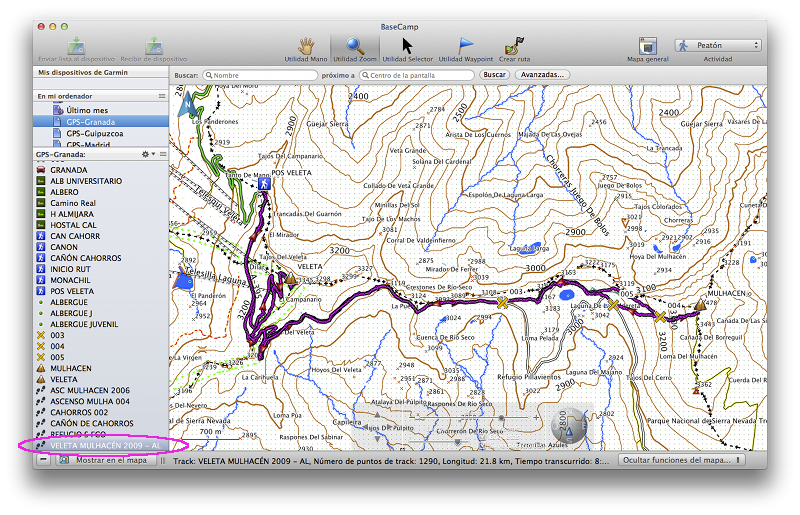
Task: Select the ALBERGUE J list entry
Action: coord(101,313)
